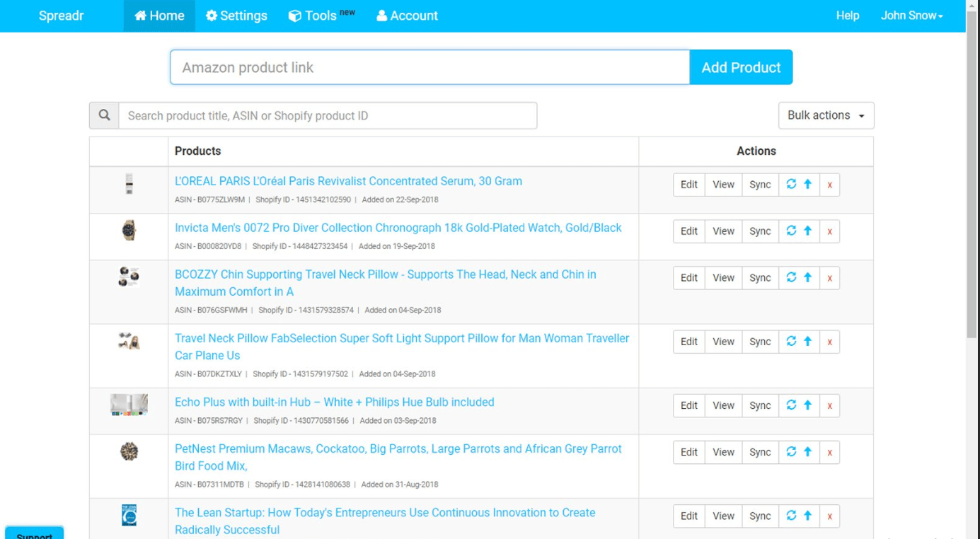Delete the L'Oréal Revivalist Serum product
Image resolution: width=980 pixels, height=539 pixels.
click(x=830, y=185)
